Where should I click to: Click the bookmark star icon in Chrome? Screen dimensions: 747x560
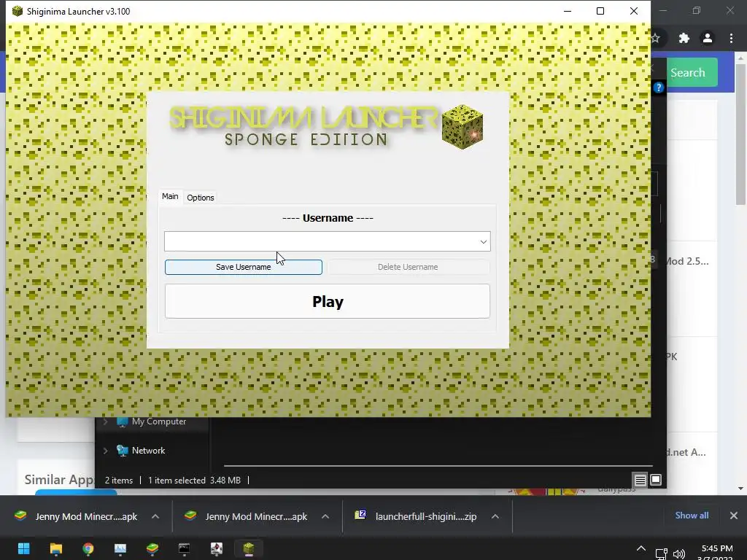pos(656,38)
